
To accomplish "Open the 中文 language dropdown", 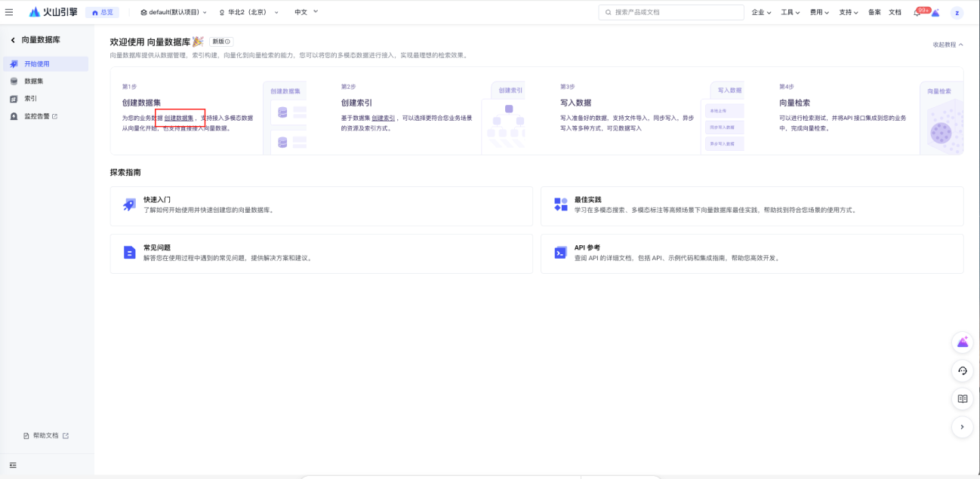I will pos(306,12).
